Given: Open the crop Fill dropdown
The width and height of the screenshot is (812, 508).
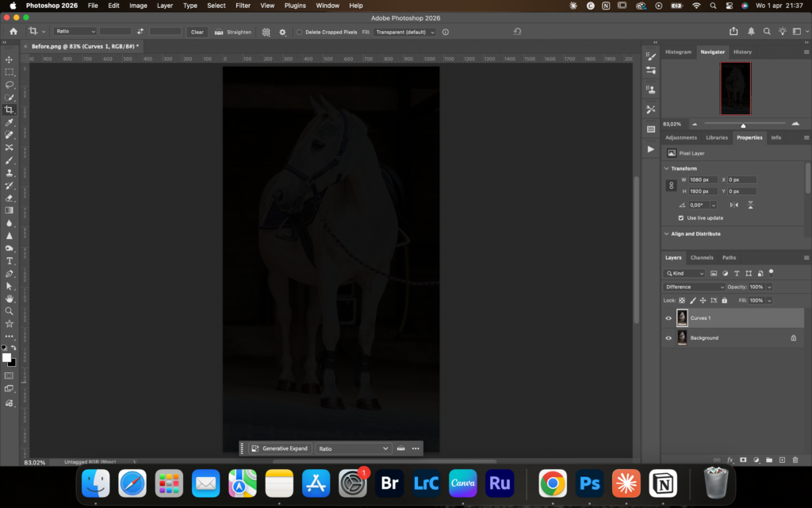Looking at the screenshot, I should [404, 33].
